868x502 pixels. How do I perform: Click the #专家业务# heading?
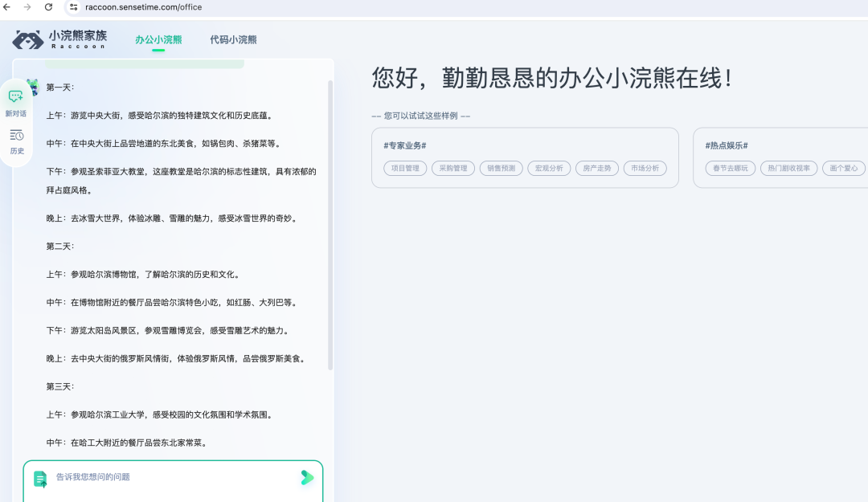coord(404,145)
